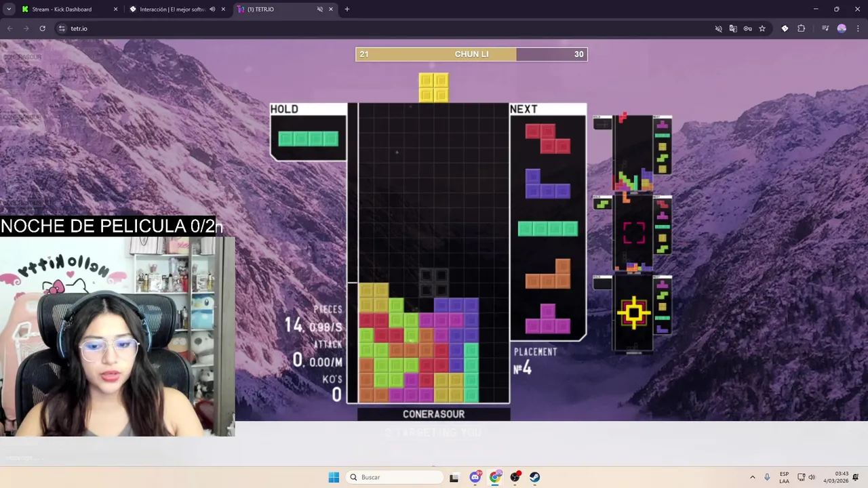Reload the tetr.io page
This screenshot has width=868, height=488.
coord(42,28)
